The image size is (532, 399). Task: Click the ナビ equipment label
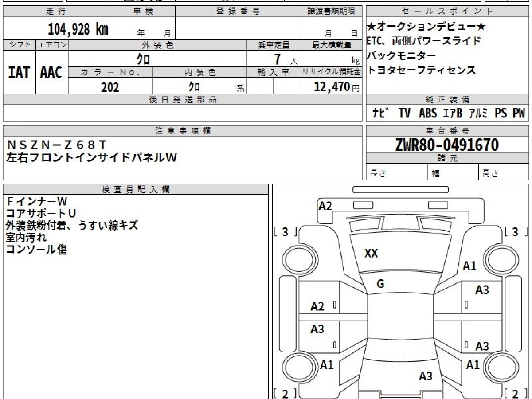click(x=381, y=113)
